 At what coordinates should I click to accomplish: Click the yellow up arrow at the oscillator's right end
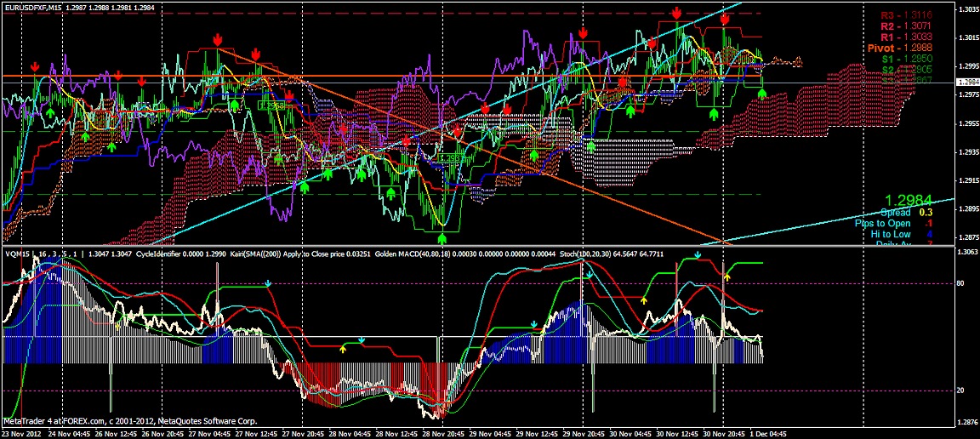click(726, 277)
